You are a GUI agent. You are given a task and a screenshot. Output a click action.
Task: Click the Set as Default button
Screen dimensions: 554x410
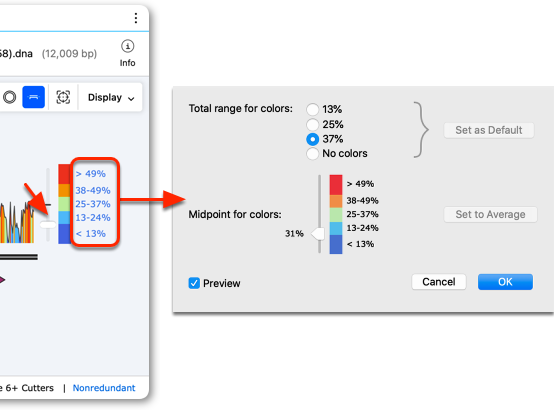pos(489,130)
